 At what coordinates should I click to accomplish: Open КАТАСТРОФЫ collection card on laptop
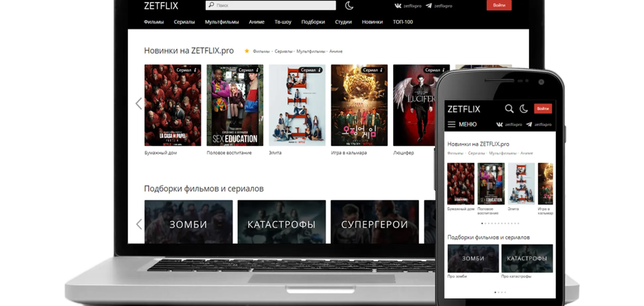click(x=282, y=222)
